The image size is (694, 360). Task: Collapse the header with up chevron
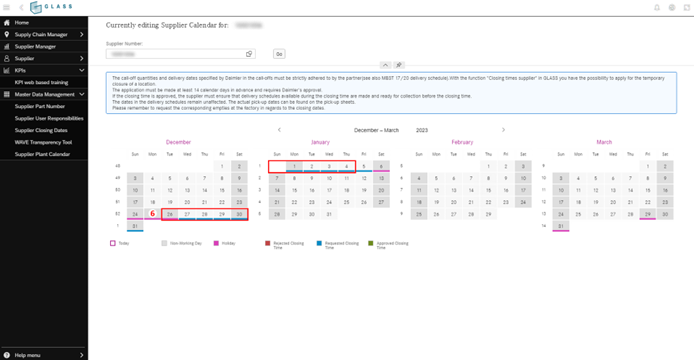pos(386,65)
